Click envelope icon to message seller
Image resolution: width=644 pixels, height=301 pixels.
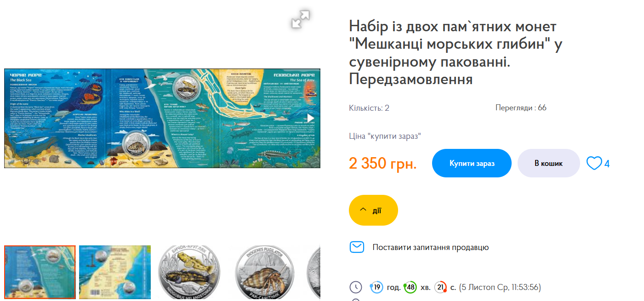tap(357, 247)
